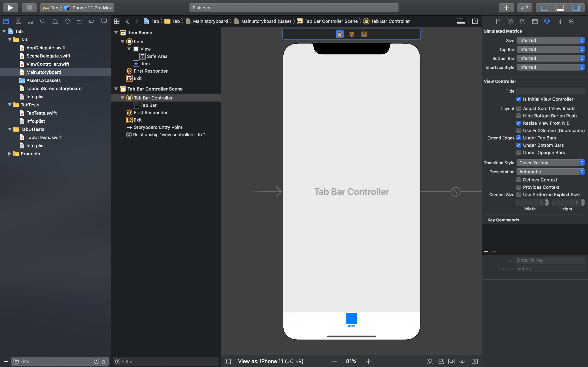The width and height of the screenshot is (588, 367).
Task: Expand the Products folder
Action: point(9,154)
